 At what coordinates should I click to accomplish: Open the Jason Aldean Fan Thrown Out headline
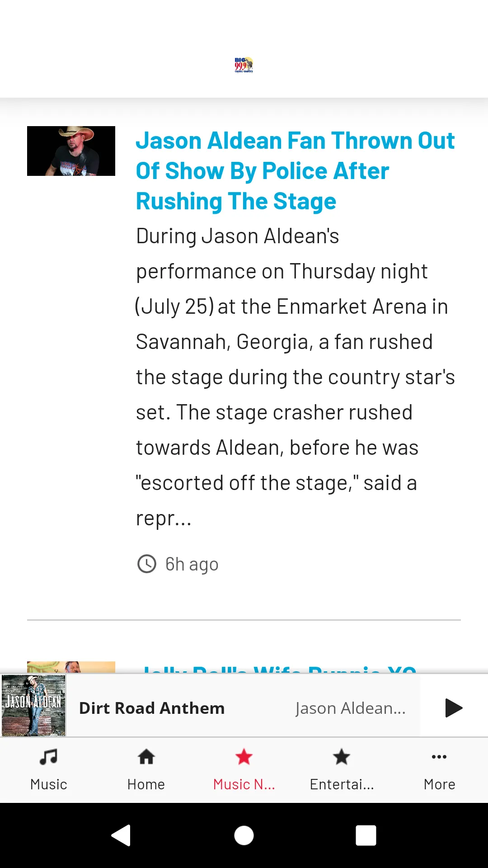(295, 171)
